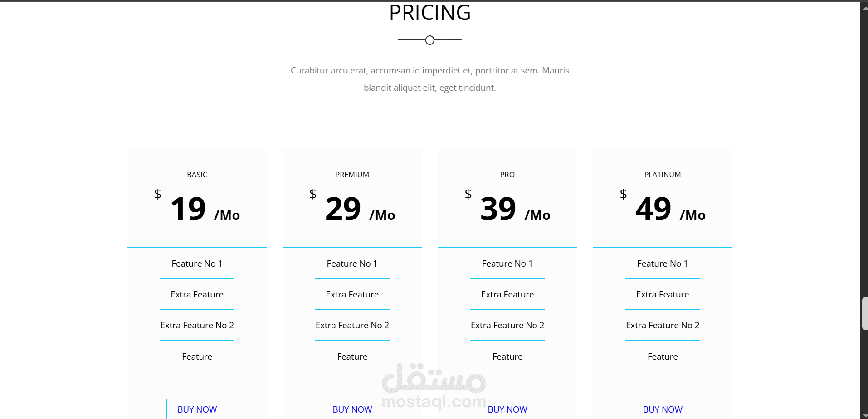Screen dimensions: 868x419
Task: Click the BUY NOW button under Basic plan
Action: 197,409
